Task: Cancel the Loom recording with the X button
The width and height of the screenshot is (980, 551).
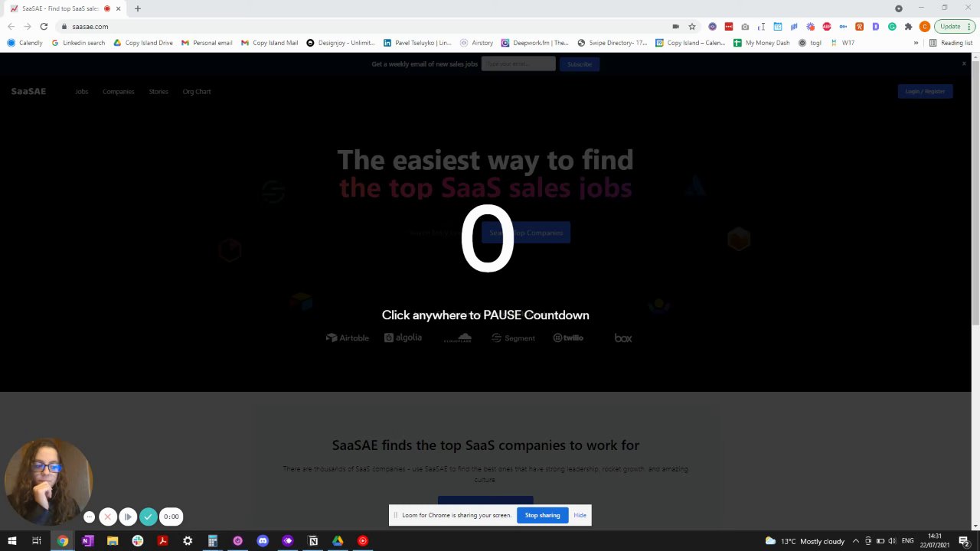Action: tap(108, 517)
